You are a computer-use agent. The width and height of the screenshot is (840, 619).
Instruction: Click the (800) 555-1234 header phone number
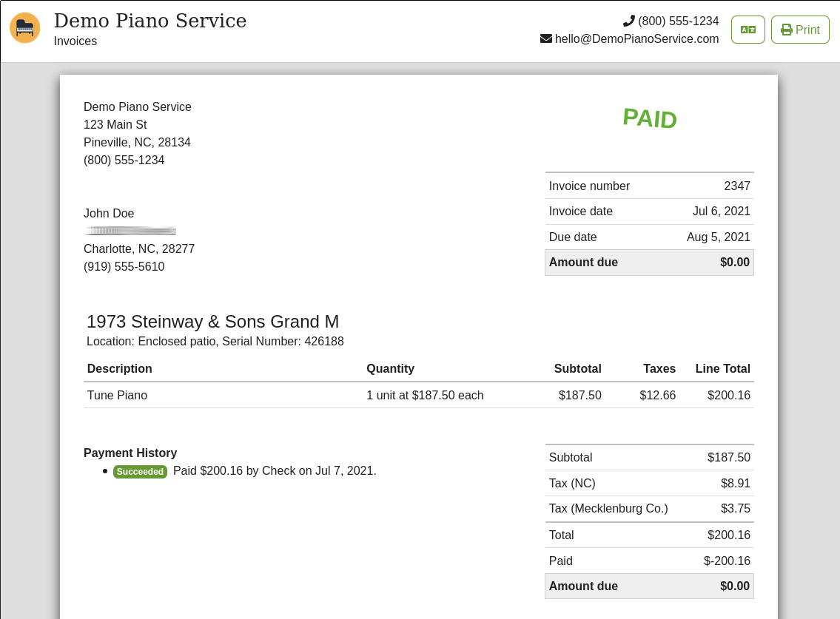(678, 21)
